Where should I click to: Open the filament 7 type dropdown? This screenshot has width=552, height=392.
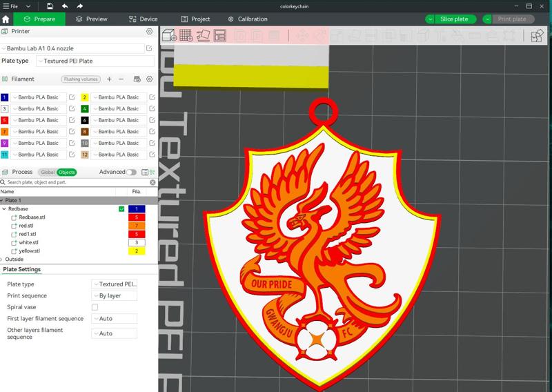click(x=38, y=131)
